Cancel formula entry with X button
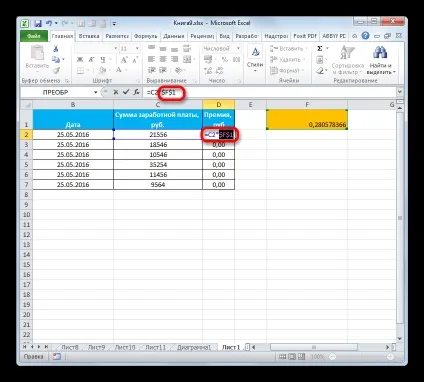 click(116, 92)
